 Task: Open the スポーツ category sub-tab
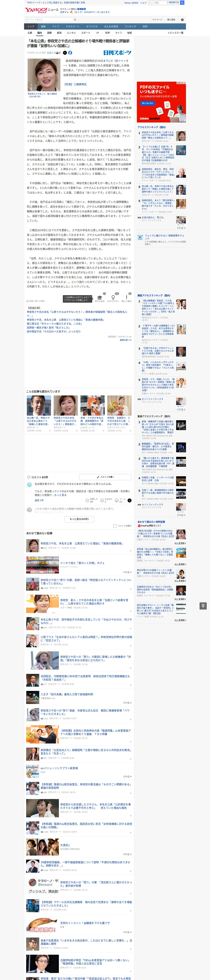pyautogui.click(x=86, y=33)
